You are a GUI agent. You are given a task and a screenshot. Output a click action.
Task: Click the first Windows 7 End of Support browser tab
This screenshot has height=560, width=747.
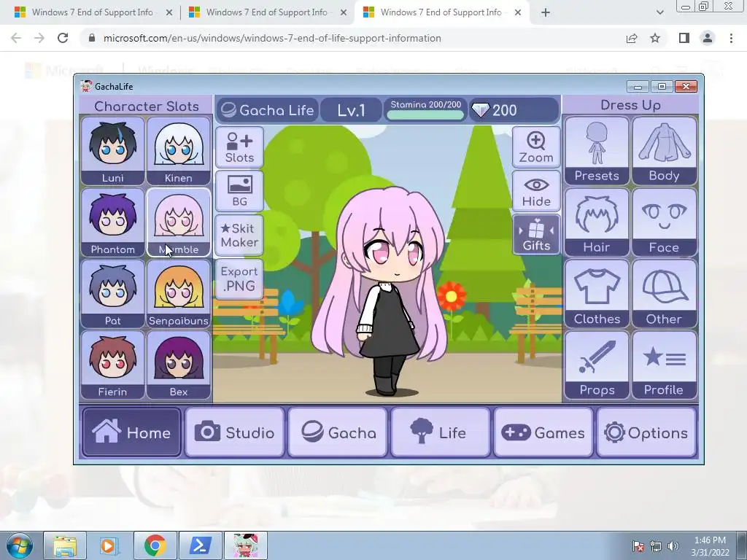pos(93,12)
